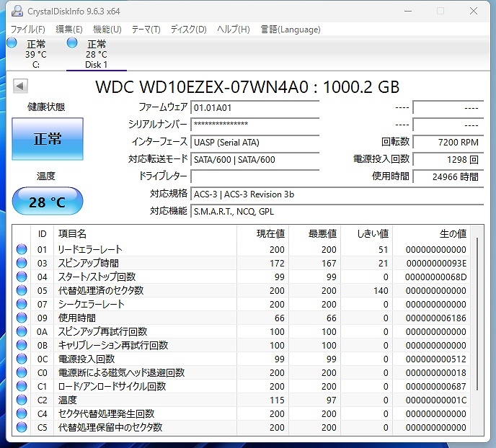
Task: Click the transfer mode field SATA/600
Action: tap(255, 160)
